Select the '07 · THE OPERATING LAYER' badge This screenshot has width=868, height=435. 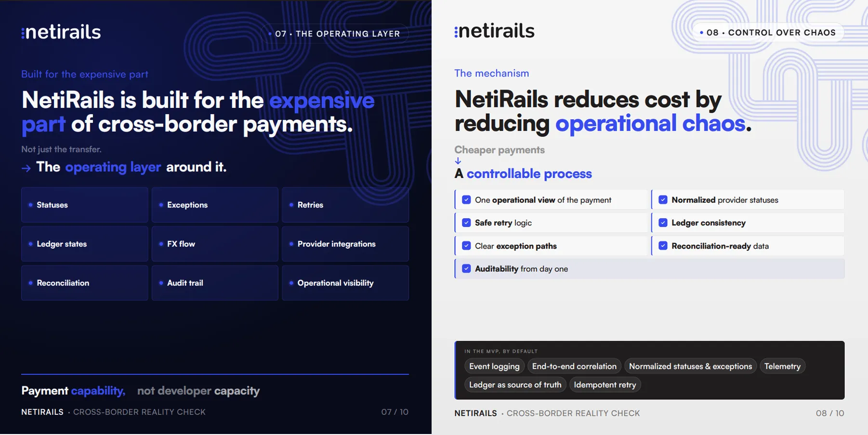click(x=334, y=34)
